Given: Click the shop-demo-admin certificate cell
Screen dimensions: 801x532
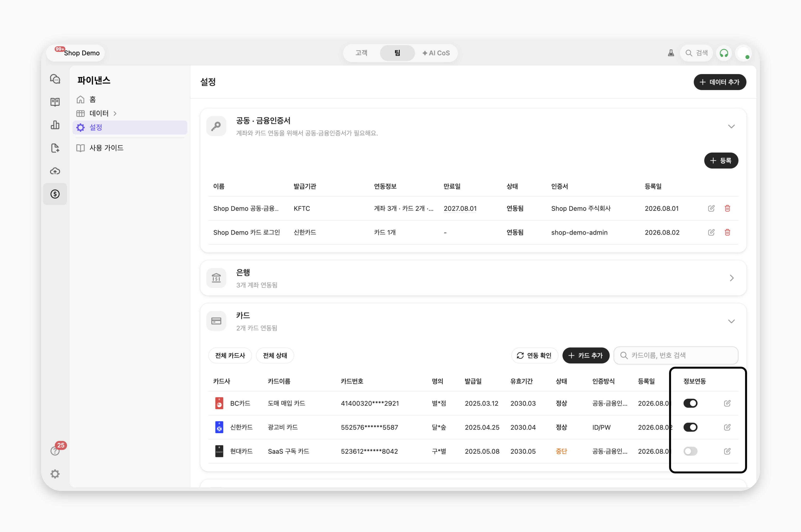Looking at the screenshot, I should coord(579,232).
